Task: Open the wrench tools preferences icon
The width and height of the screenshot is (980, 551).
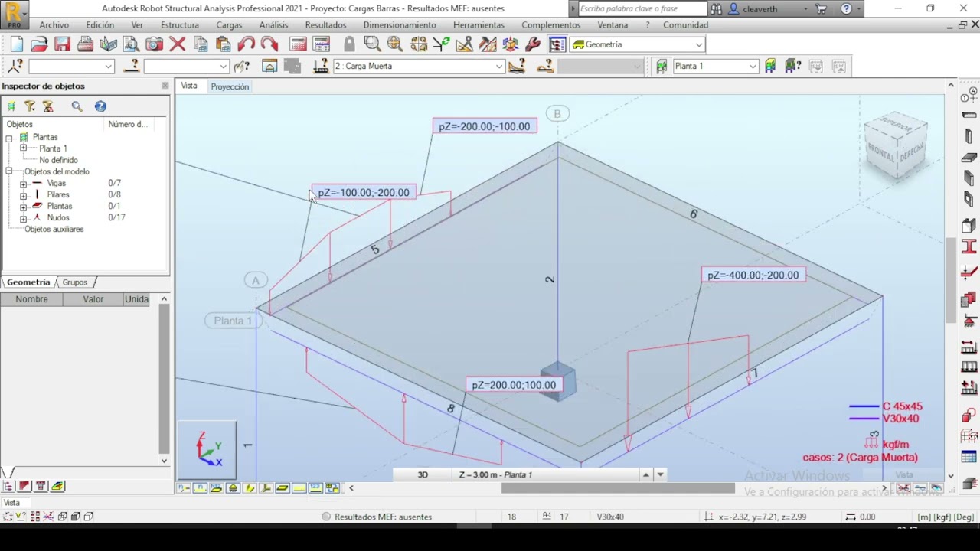Action: click(x=533, y=44)
